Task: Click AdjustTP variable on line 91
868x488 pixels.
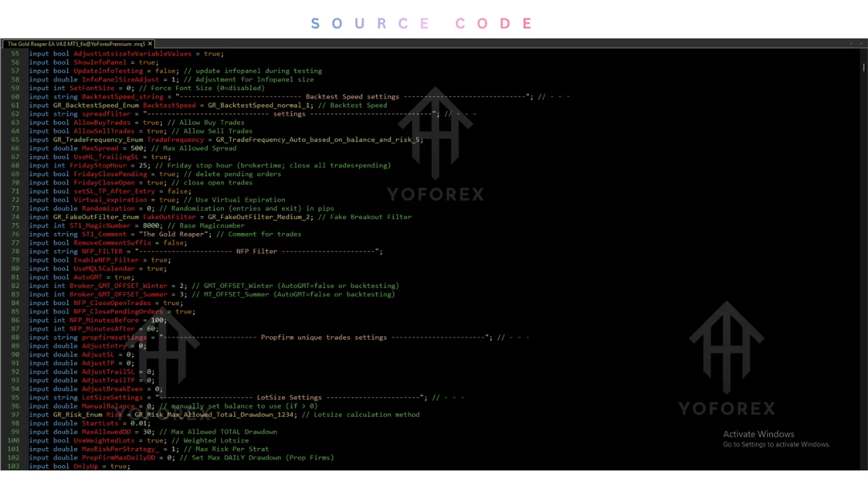Action: point(98,363)
